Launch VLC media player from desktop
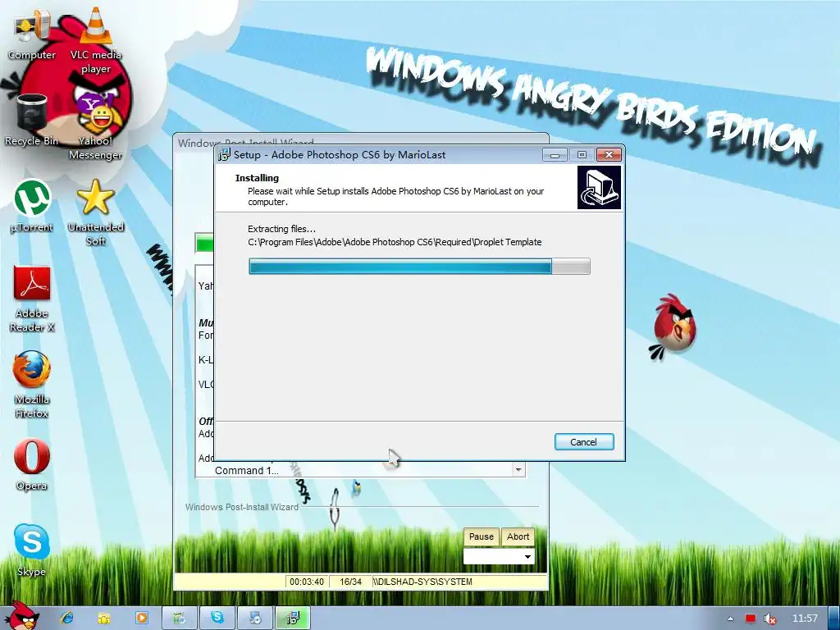The image size is (840, 630). pos(95,40)
